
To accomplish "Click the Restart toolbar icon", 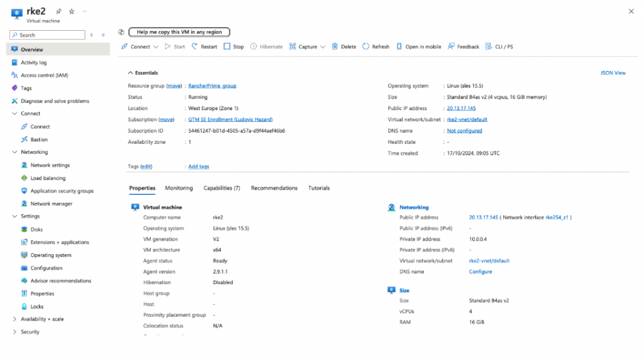I will [195, 47].
